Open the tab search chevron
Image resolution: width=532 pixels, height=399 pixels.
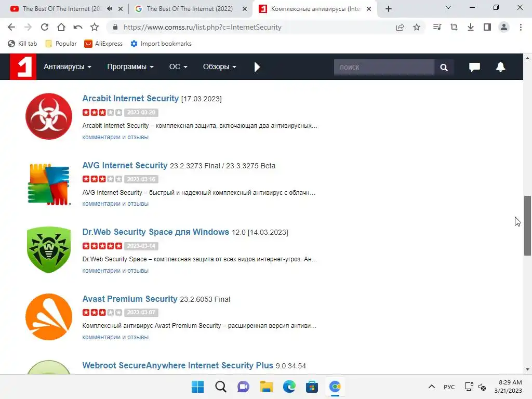(x=448, y=7)
